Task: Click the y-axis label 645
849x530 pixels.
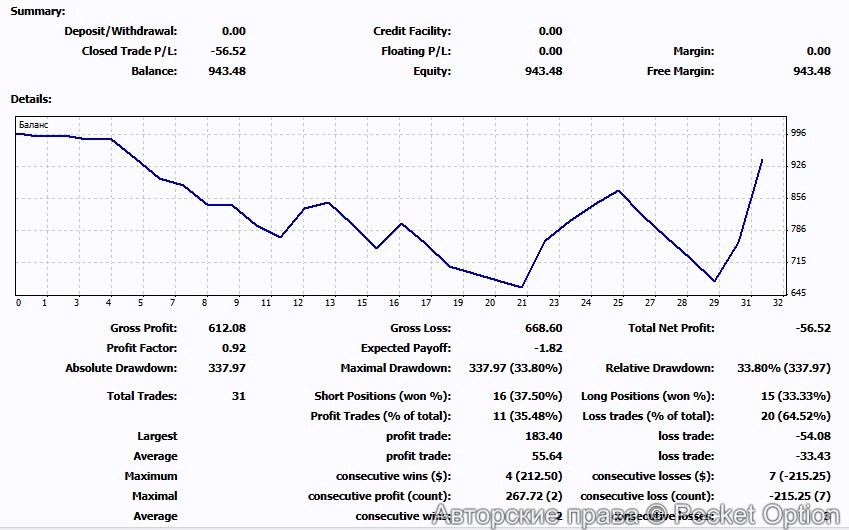Action: (798, 293)
